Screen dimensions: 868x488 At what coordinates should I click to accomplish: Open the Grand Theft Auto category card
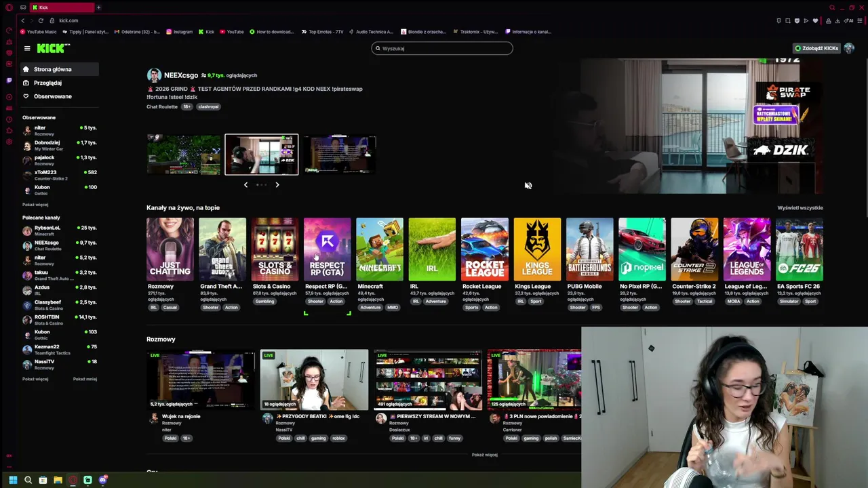(x=222, y=249)
